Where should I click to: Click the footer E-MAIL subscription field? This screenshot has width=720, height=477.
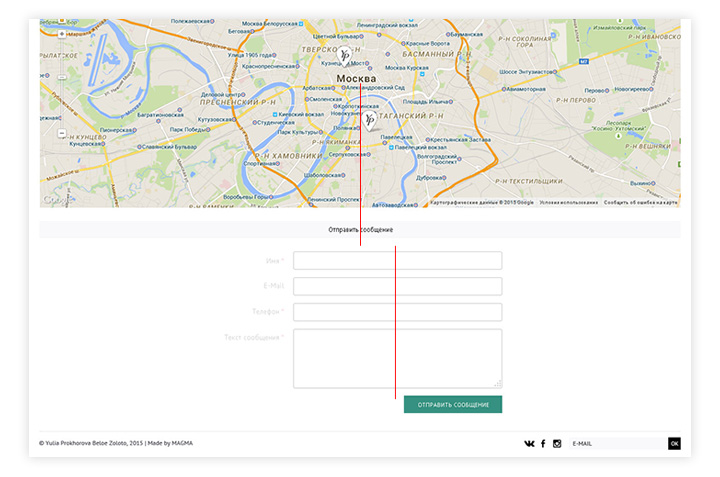point(619,443)
